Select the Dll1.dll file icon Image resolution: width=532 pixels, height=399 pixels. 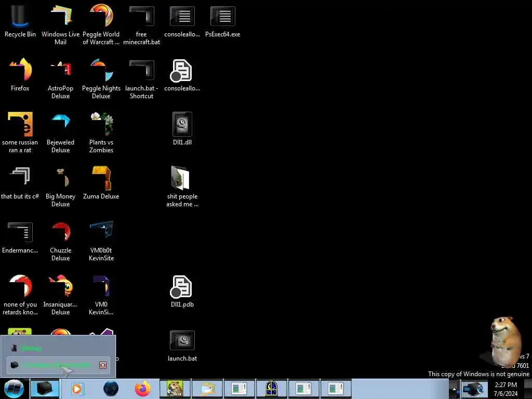coord(182,129)
